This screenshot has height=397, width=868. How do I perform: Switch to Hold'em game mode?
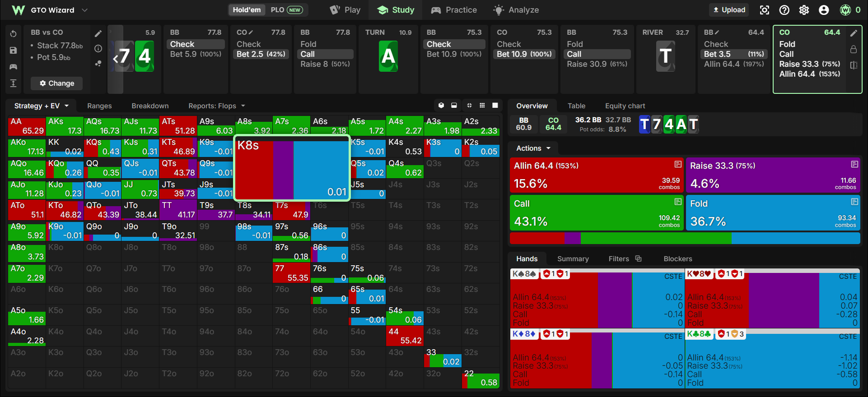(247, 10)
